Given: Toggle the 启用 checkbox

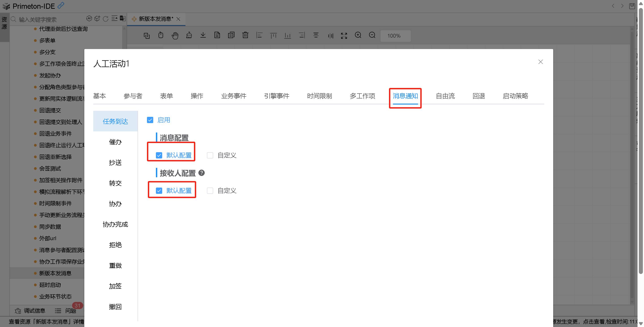Looking at the screenshot, I should pyautogui.click(x=150, y=120).
